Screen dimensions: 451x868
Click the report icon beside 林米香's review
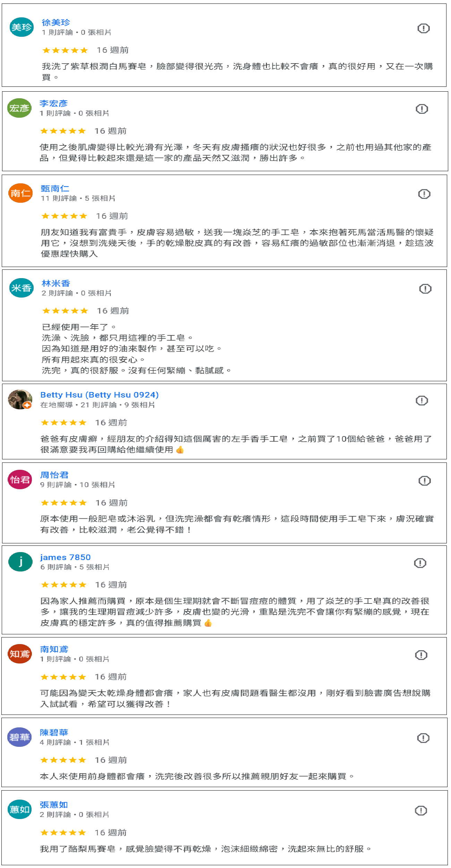point(425,289)
